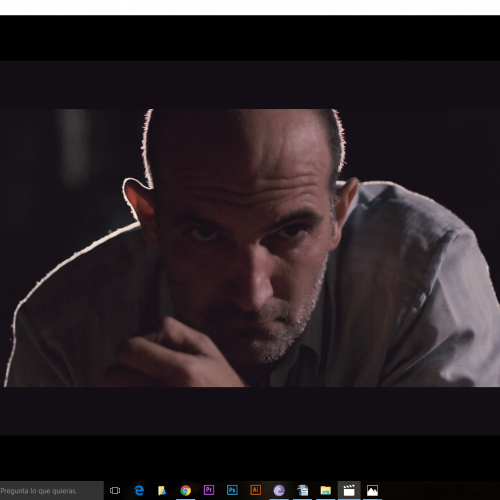Open Microsoft Edge browser icon
The width and height of the screenshot is (500, 500).
tap(139, 490)
